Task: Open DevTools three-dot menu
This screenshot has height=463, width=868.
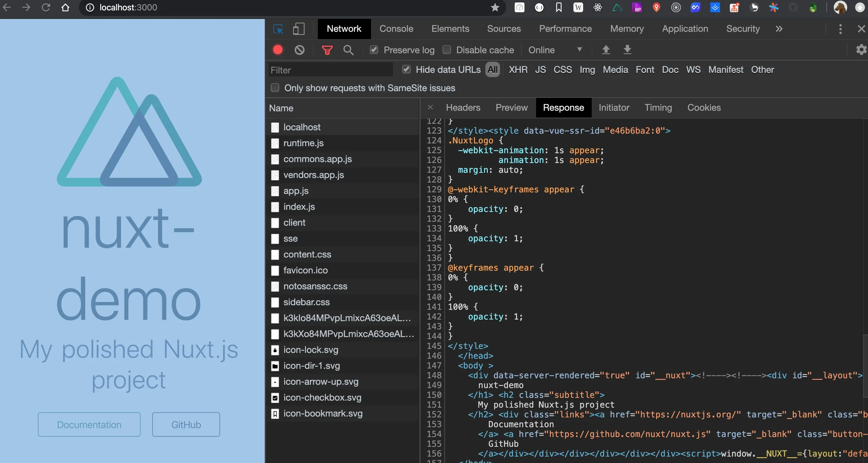Action: click(840, 29)
